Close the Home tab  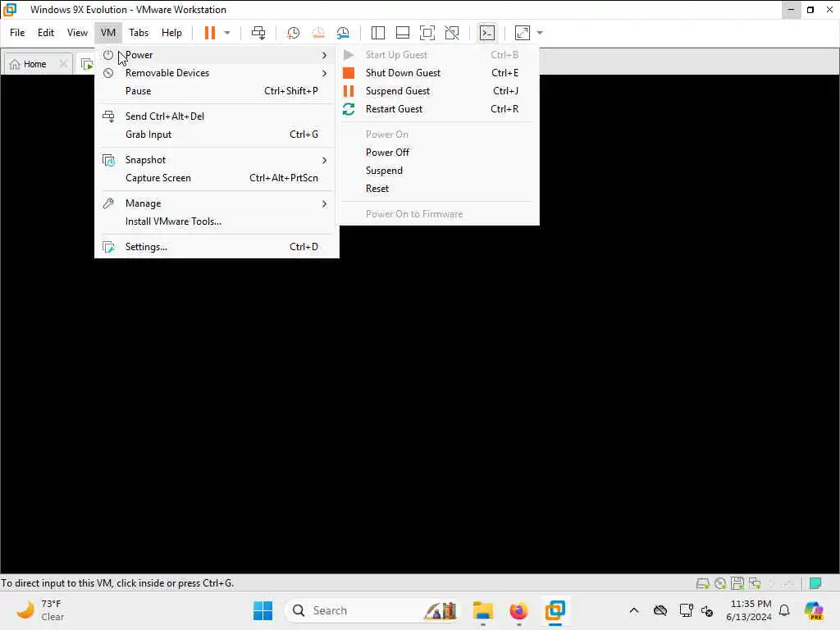tap(63, 64)
